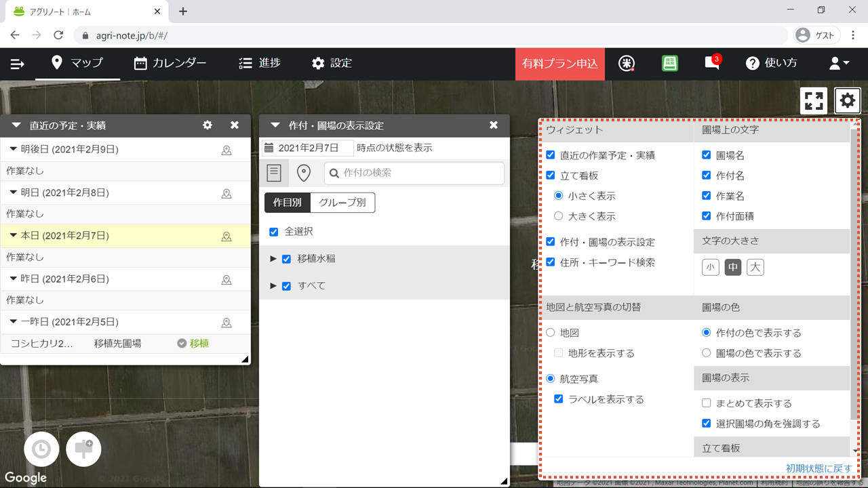Collapse the 明後日 (2021年2月9日) section
The width and height of the screenshot is (868, 488).
pos(13,150)
